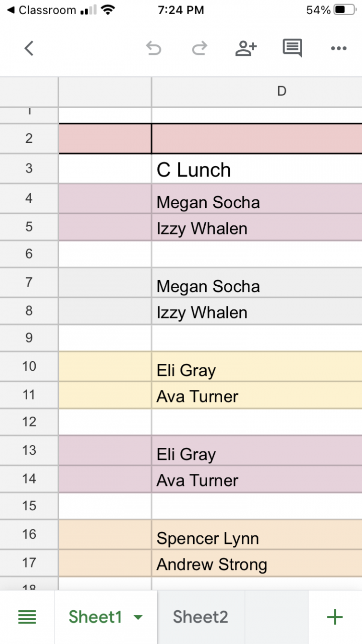The height and width of the screenshot is (644, 362).
Task: Redo the last action
Action: (200, 48)
